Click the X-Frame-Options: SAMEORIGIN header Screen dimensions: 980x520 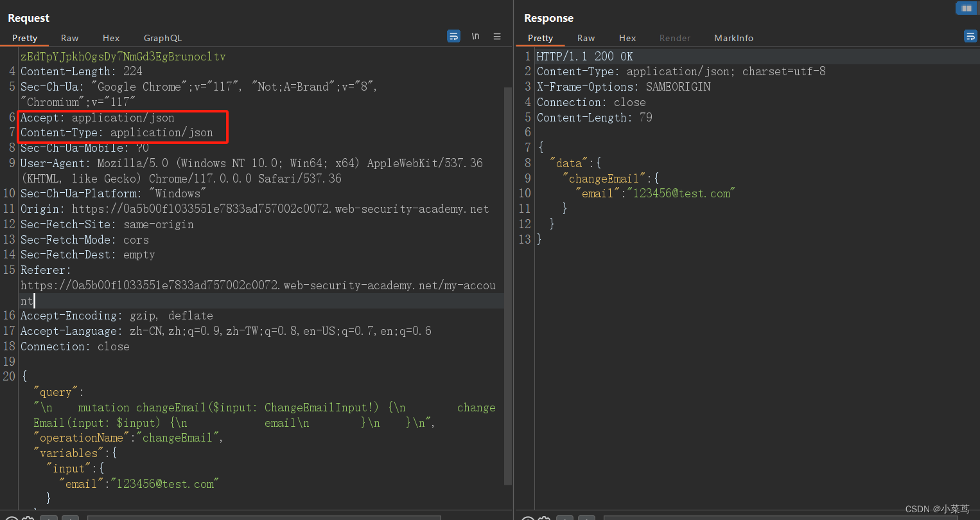624,87
